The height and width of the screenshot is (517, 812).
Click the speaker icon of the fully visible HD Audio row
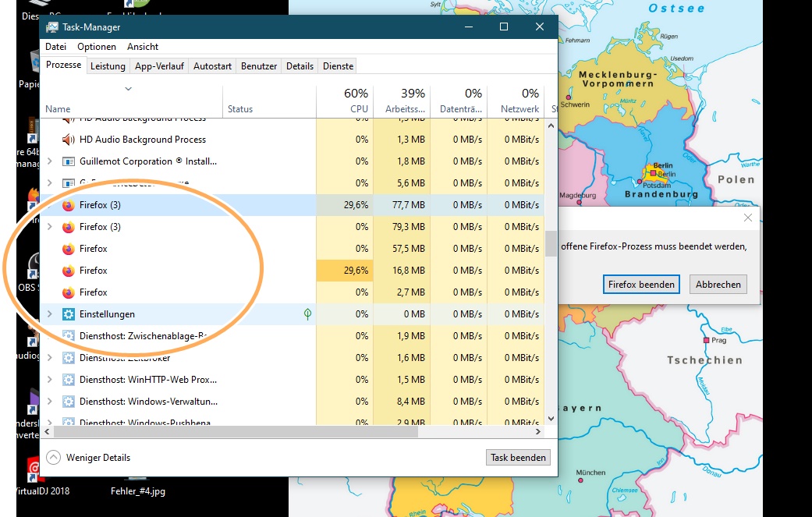(x=69, y=140)
